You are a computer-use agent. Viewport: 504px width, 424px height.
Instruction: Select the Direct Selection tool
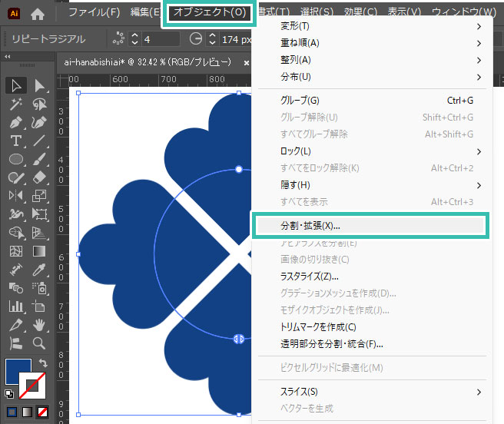pyautogui.click(x=39, y=86)
